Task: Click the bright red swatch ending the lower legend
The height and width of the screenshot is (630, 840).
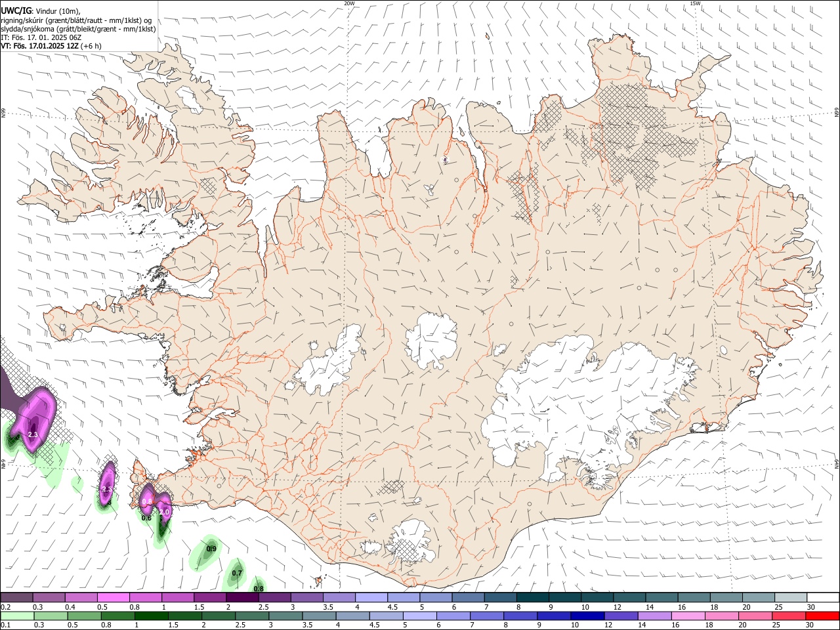Action: (822, 616)
